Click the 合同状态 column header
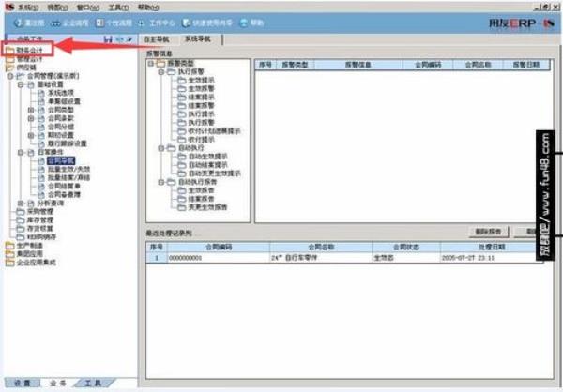This screenshot has width=563, height=392. click(x=406, y=248)
